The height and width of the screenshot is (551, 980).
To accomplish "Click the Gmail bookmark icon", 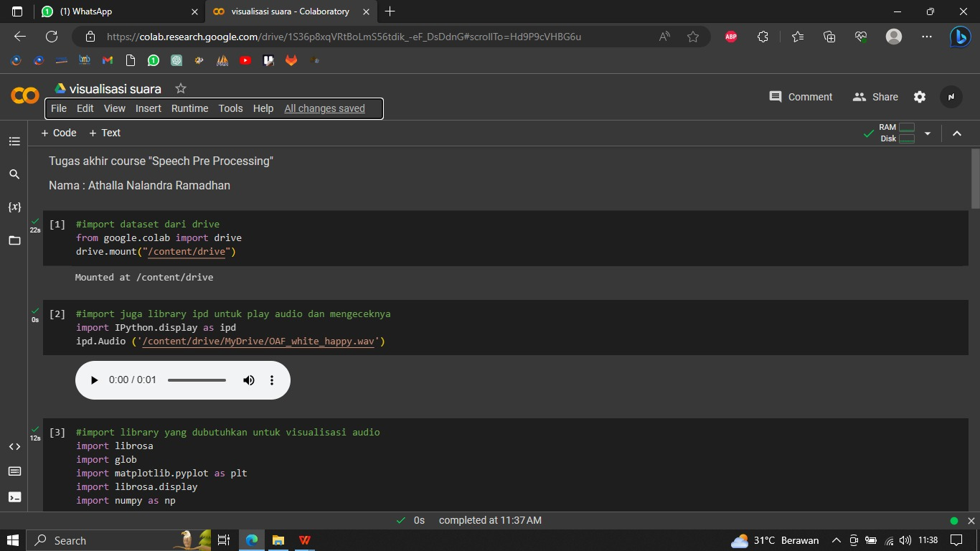I will [x=108, y=60].
